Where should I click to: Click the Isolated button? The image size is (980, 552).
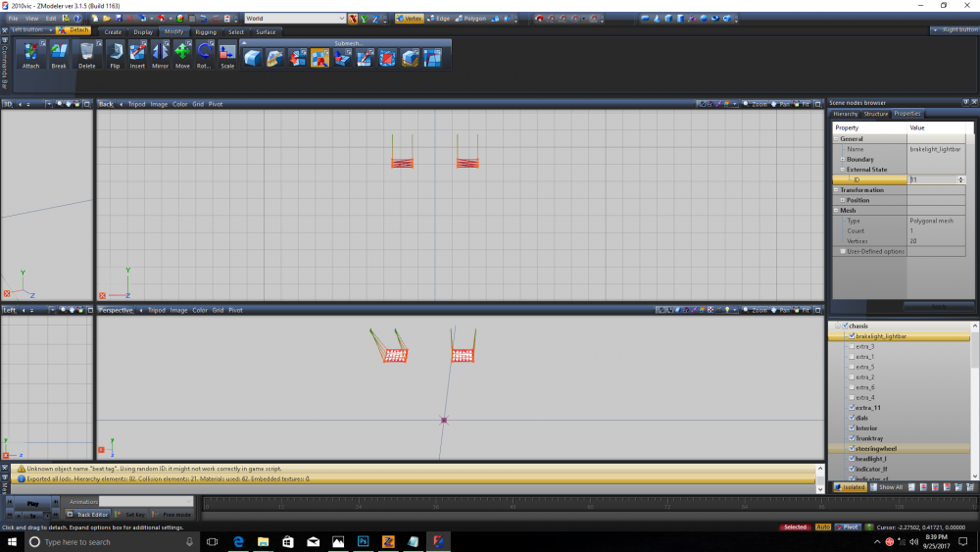click(850, 487)
